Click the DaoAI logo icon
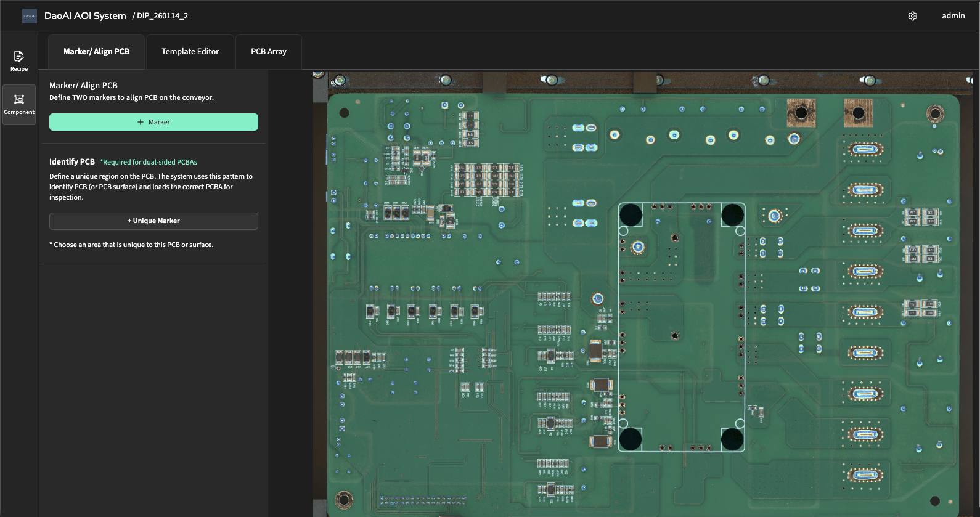Screen dimensions: 980x517 point(30,16)
